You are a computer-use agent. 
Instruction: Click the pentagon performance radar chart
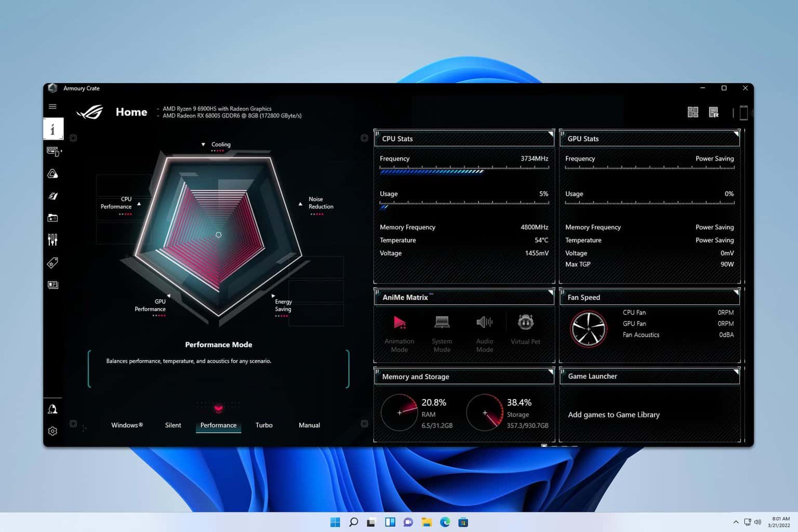(x=219, y=236)
